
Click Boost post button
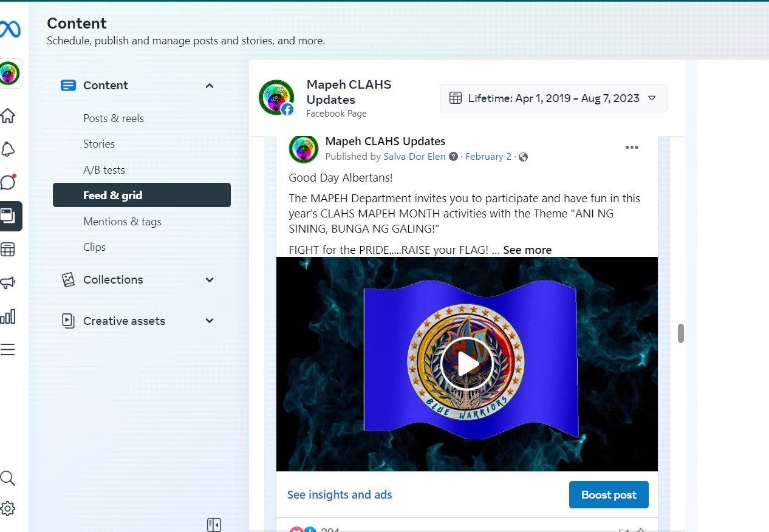(x=609, y=495)
